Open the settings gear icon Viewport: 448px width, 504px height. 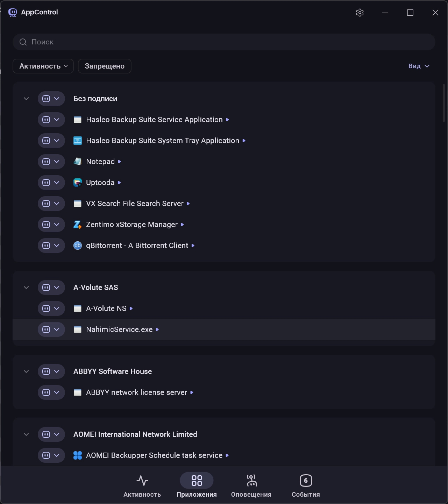[x=360, y=13]
